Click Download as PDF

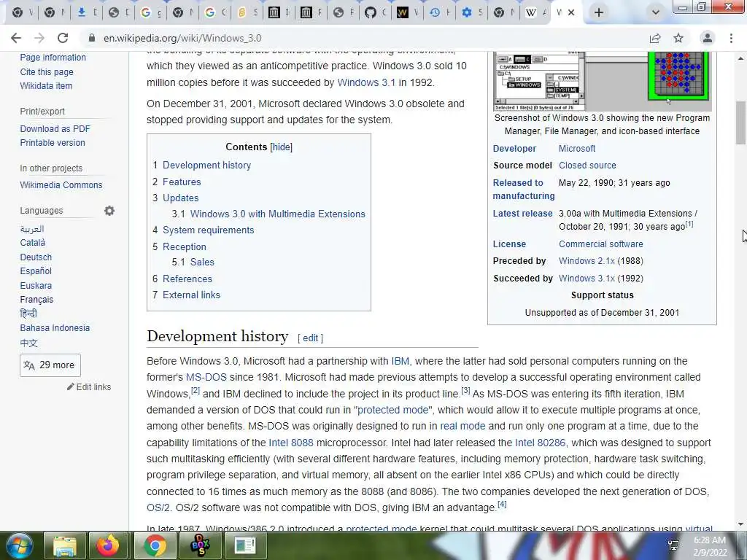pyautogui.click(x=55, y=129)
